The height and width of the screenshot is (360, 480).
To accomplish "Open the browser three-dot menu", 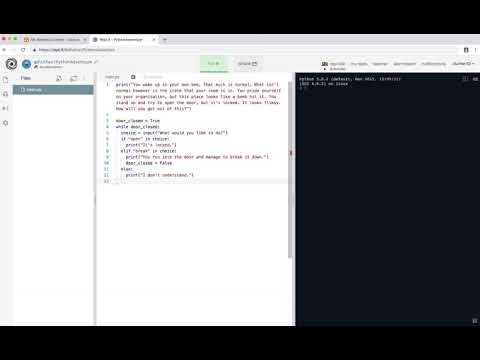I will coord(475,50).
